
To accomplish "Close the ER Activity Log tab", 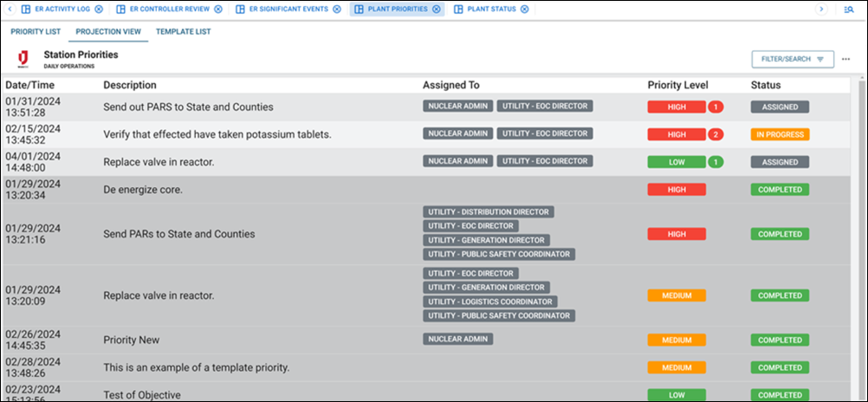I will pyautogui.click(x=99, y=10).
